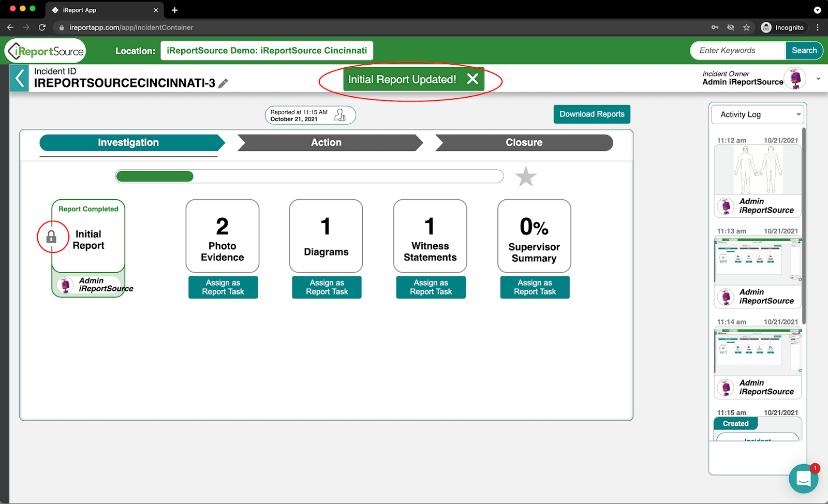Click the lock icon on Initial Report
Viewport: 828px width, 504px height.
(x=51, y=237)
